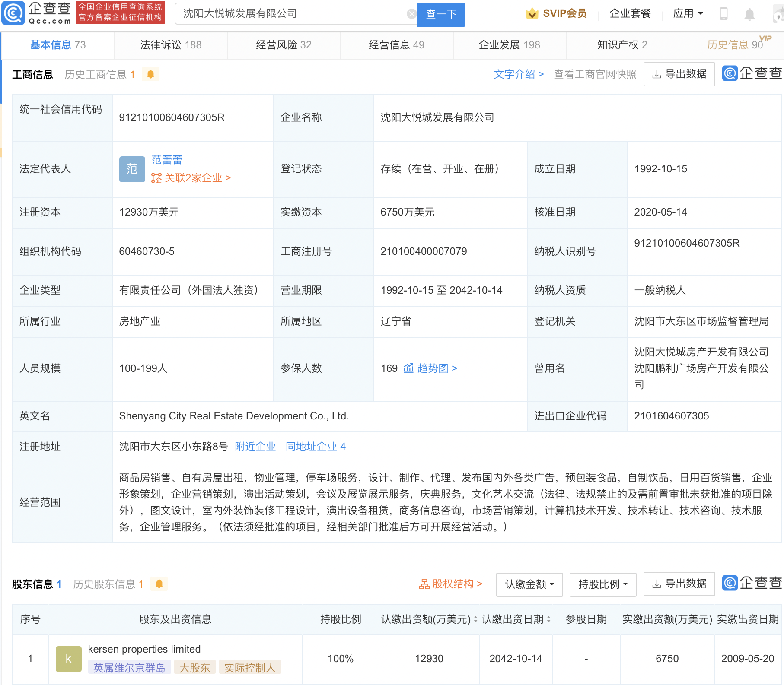The height and width of the screenshot is (685, 784).
Task: Expand the 应用 dropdown menu
Action: (x=688, y=14)
